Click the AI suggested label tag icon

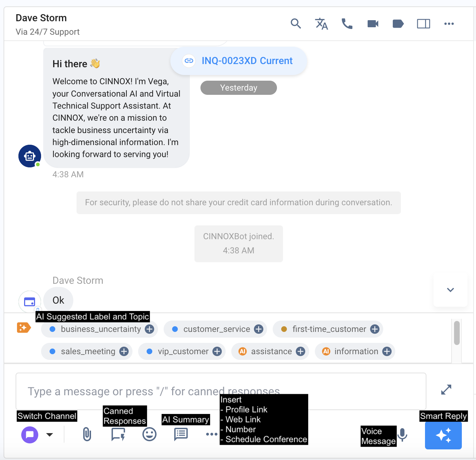coord(24,328)
